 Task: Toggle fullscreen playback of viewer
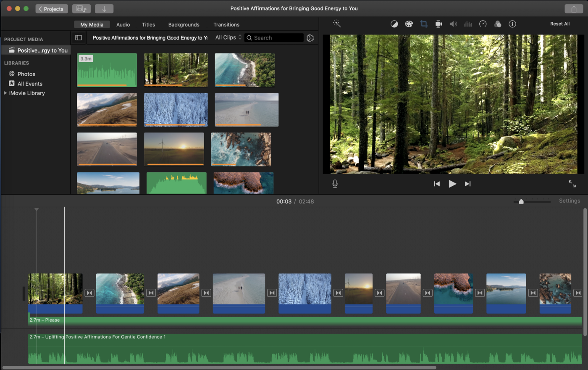pyautogui.click(x=572, y=184)
